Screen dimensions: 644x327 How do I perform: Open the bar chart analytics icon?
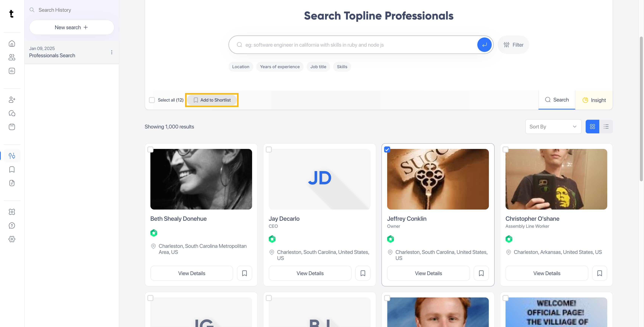12,71
